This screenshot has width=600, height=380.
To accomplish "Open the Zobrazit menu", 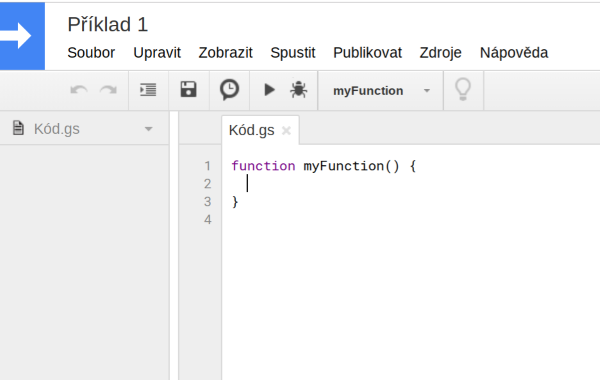I will click(x=225, y=53).
